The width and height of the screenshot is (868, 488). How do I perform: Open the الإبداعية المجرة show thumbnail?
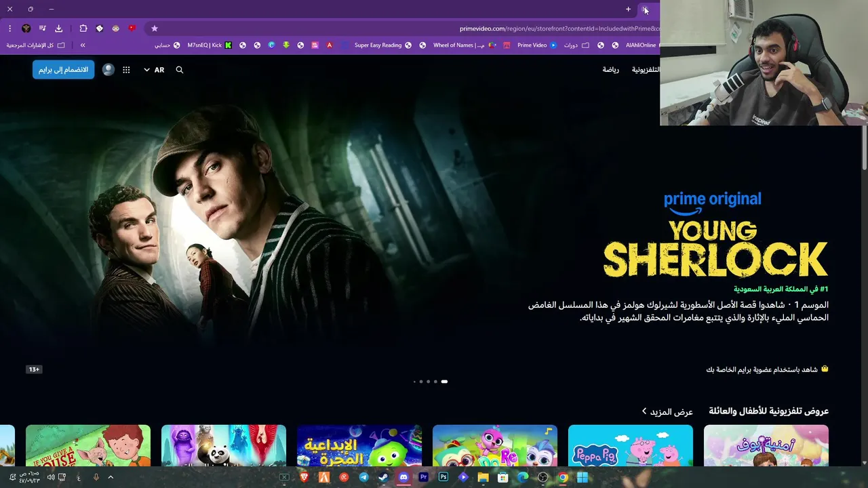tap(359, 445)
